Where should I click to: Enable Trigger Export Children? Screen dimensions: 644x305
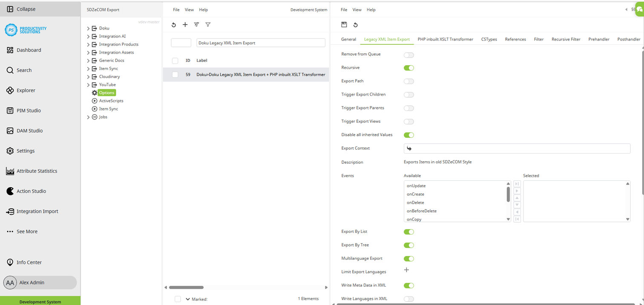click(x=409, y=95)
